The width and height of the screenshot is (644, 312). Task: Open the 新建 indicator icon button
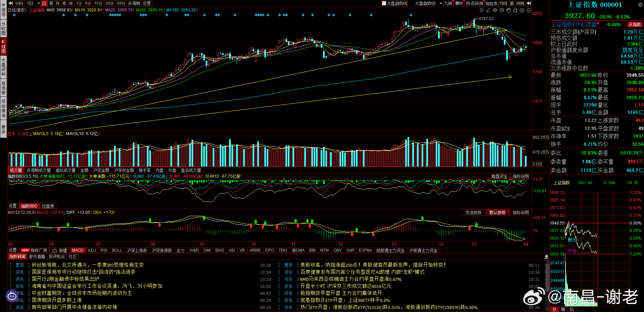tap(60, 250)
